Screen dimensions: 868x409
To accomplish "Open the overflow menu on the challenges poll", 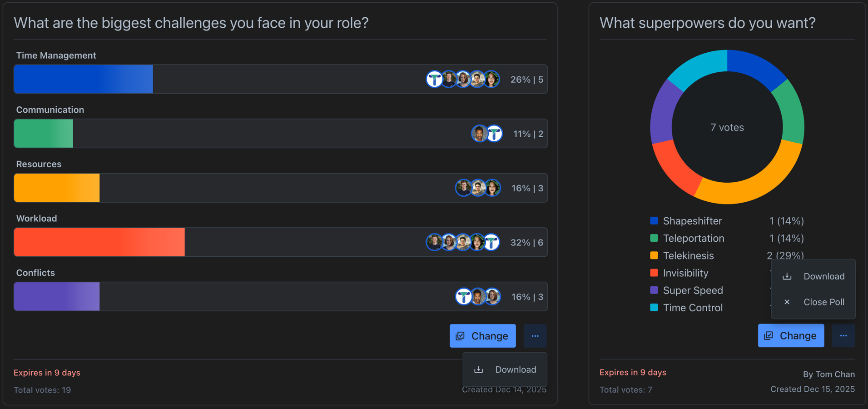I will point(535,336).
